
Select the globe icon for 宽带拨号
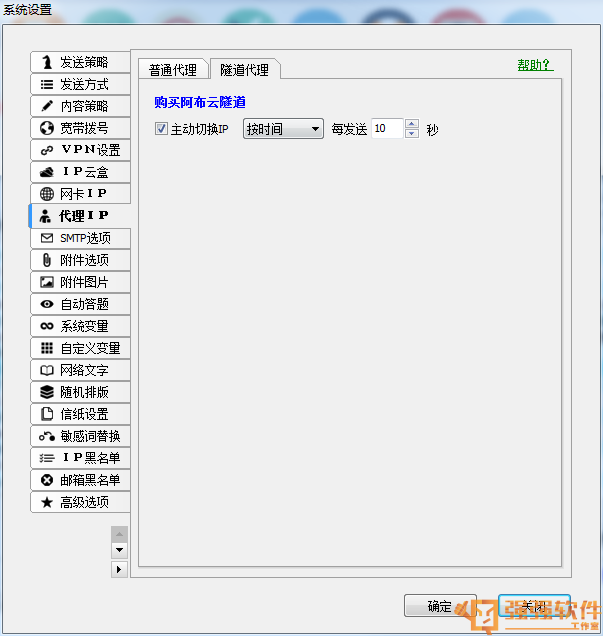point(47,128)
